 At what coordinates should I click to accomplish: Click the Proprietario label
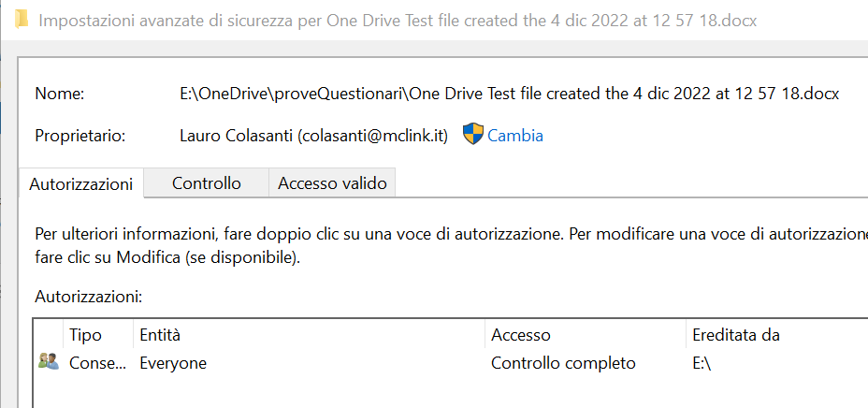point(80,136)
